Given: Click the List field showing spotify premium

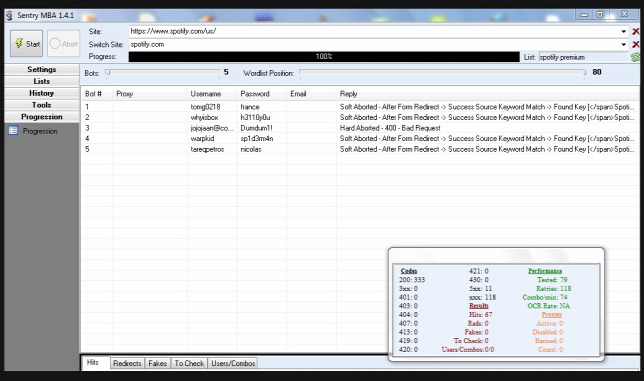Looking at the screenshot, I should 584,57.
